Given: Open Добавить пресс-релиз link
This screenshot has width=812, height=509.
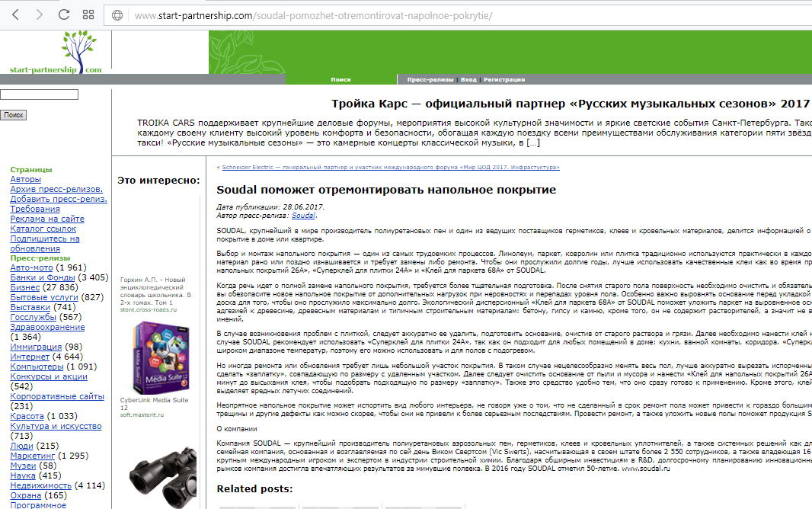Looking at the screenshot, I should coord(59,199).
